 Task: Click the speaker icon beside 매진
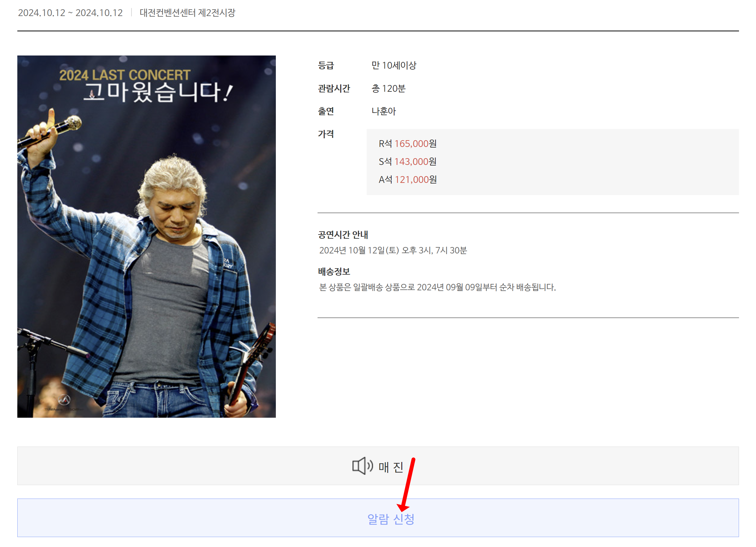[362, 466]
